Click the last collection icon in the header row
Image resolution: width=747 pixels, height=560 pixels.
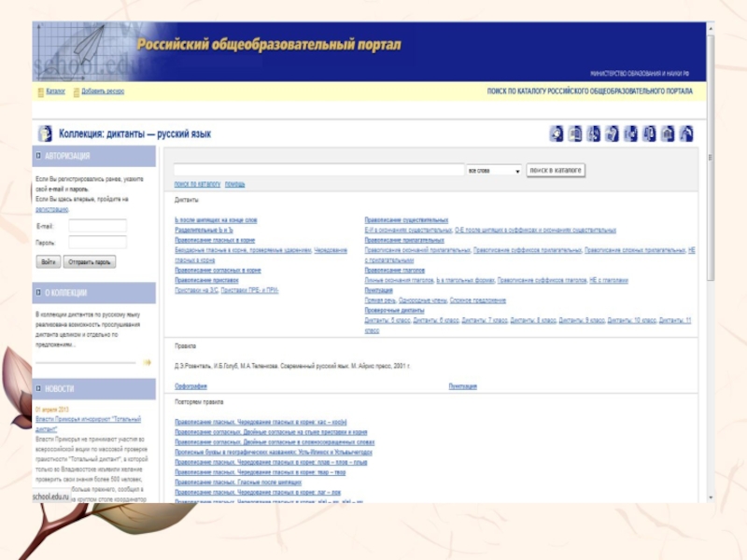click(x=686, y=133)
